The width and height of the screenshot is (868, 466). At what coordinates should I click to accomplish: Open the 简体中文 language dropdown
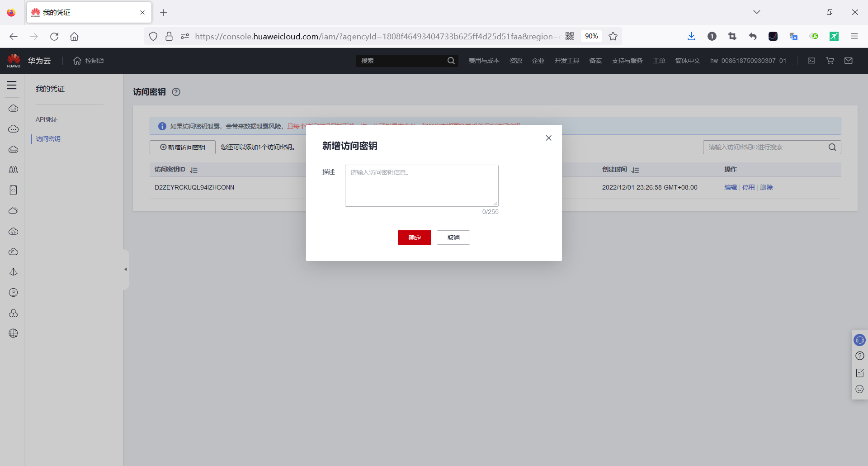pyautogui.click(x=688, y=61)
